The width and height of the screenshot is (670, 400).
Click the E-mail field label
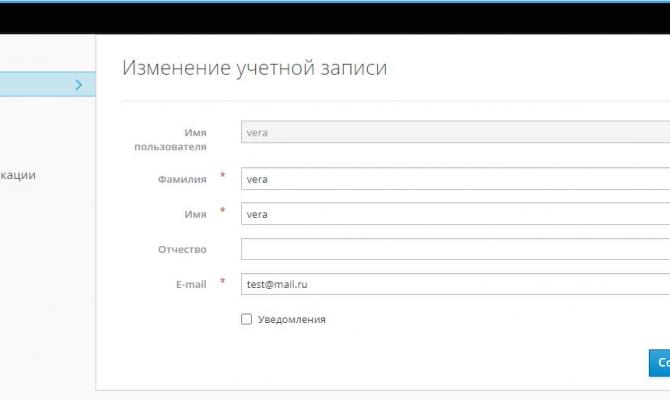(190, 284)
